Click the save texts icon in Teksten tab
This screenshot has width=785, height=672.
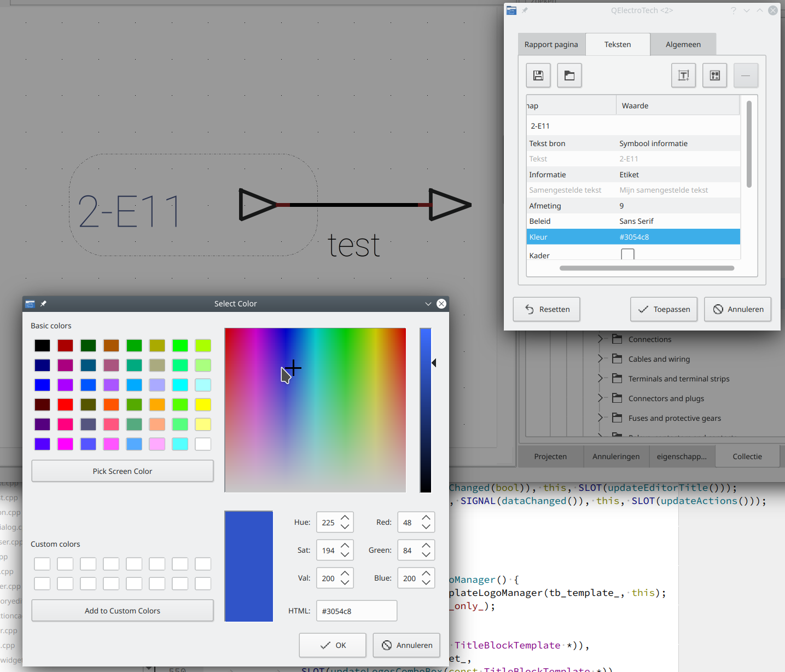click(538, 76)
